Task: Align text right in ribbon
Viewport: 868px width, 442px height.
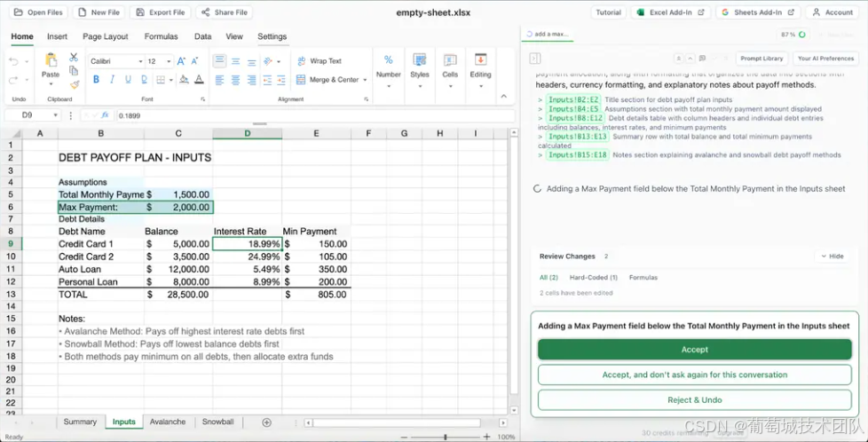Action: click(252, 80)
